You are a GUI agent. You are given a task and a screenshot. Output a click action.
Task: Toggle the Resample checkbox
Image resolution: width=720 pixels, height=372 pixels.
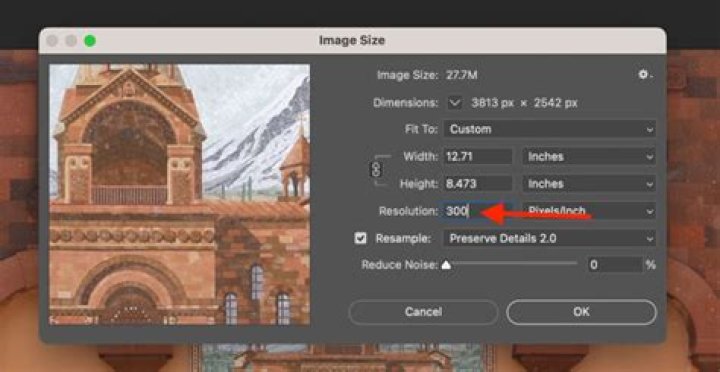(361, 238)
